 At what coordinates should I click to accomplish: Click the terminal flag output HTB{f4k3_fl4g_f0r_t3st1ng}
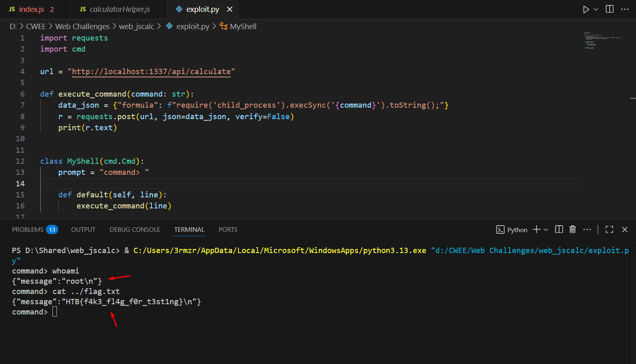(x=124, y=302)
